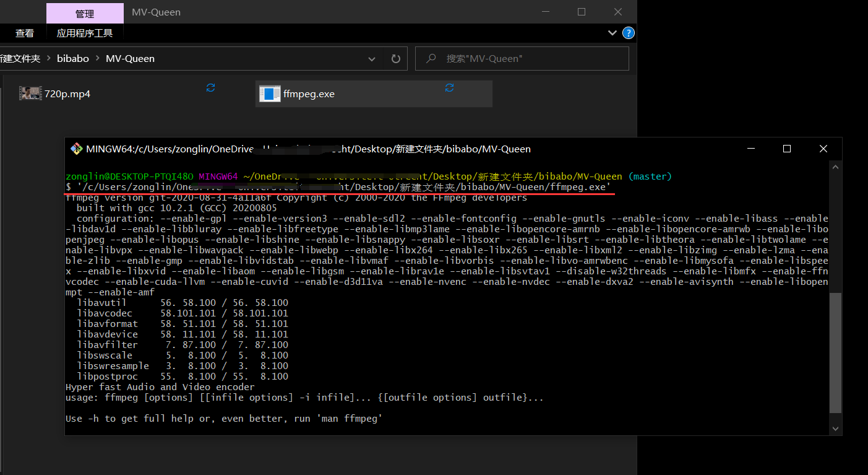
Task: Select 新建文件夹 in the address breadcrumb
Action: [x=20, y=58]
